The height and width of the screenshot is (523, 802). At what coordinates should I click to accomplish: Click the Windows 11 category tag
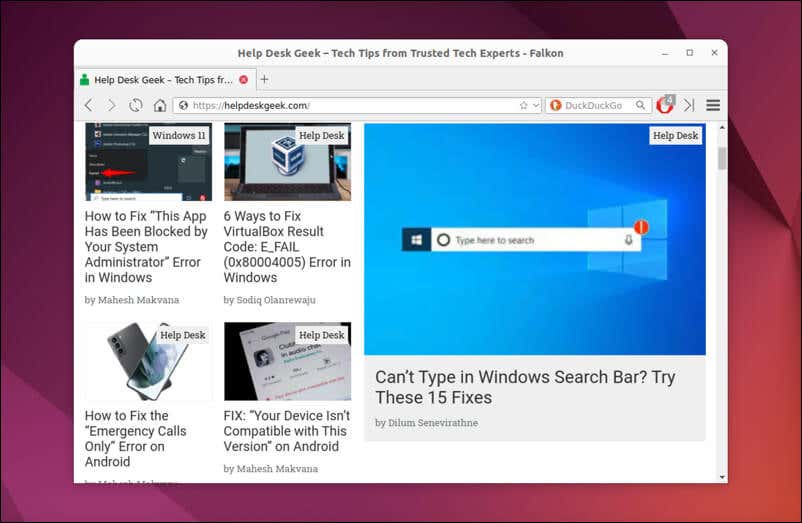click(x=179, y=135)
